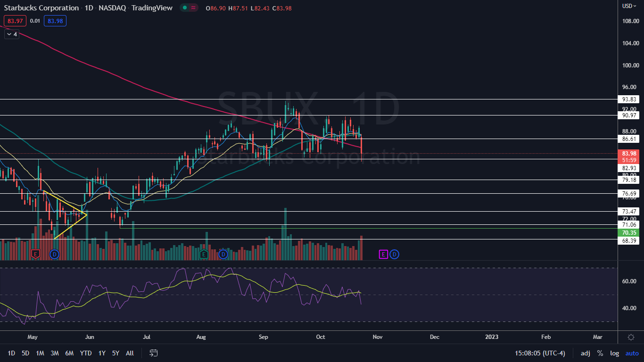Click the Nov label on time axis
The image size is (644, 362).
(x=377, y=337)
